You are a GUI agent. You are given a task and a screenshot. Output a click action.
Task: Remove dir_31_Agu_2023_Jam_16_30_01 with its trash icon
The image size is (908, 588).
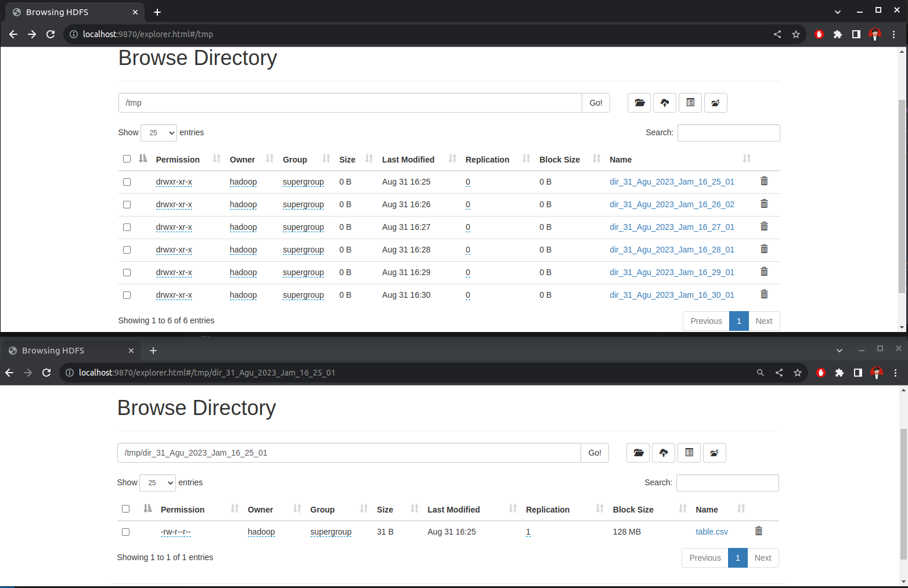(x=764, y=294)
